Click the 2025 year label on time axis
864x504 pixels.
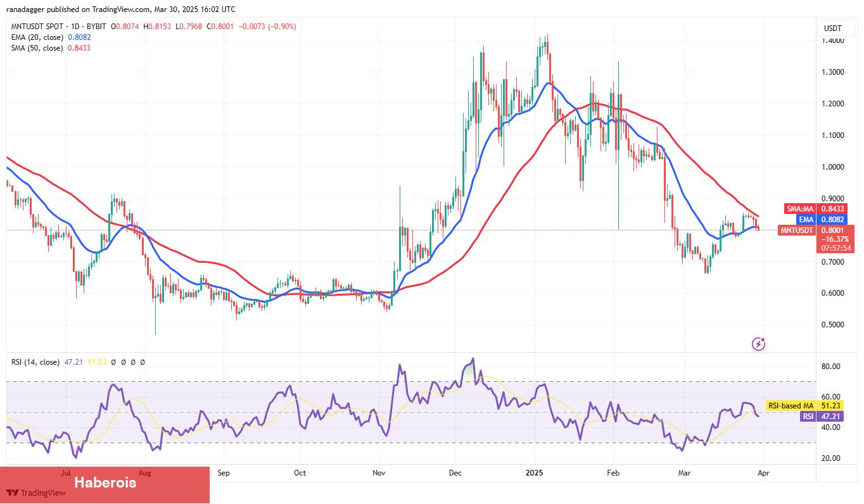(535, 473)
